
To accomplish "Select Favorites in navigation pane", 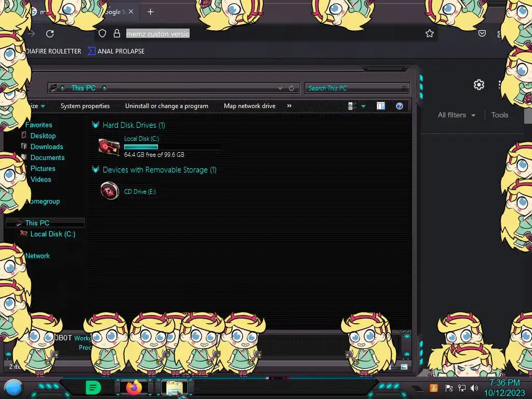I will [x=38, y=125].
